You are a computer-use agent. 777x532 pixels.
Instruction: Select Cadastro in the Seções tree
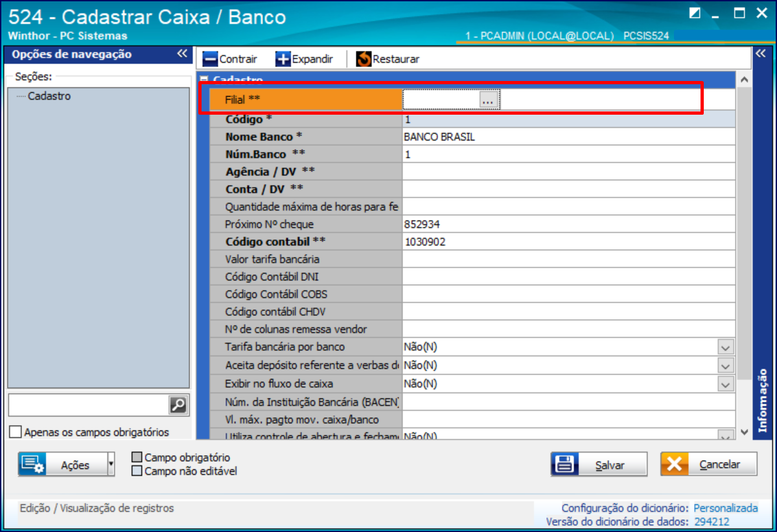pos(49,96)
